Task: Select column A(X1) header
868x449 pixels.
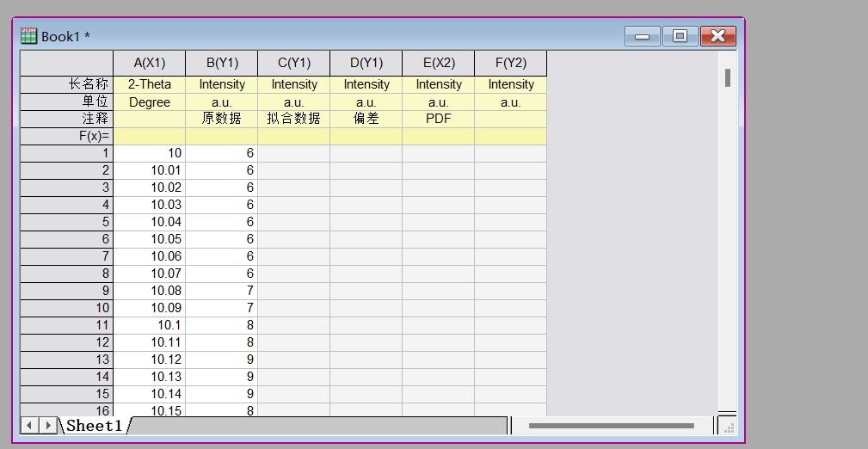Action: pos(149,63)
